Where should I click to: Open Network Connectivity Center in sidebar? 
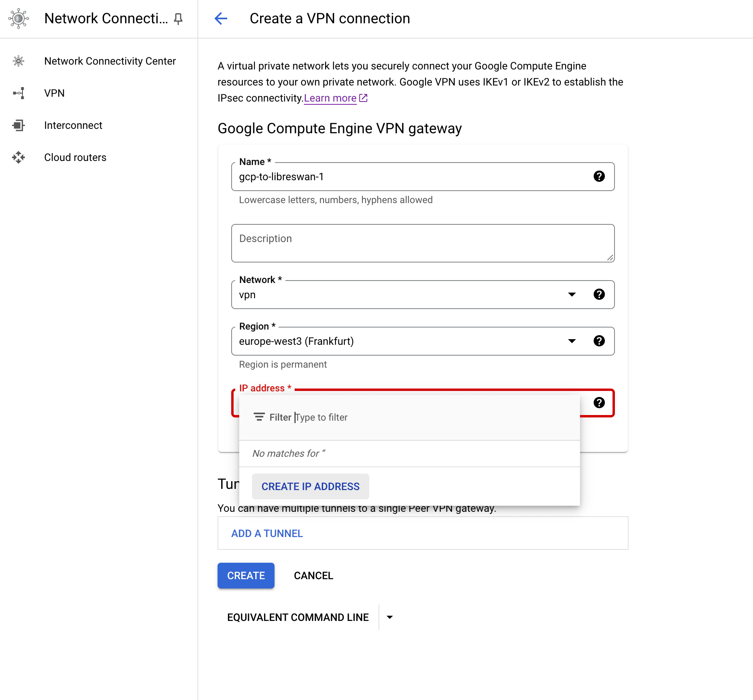pos(110,61)
